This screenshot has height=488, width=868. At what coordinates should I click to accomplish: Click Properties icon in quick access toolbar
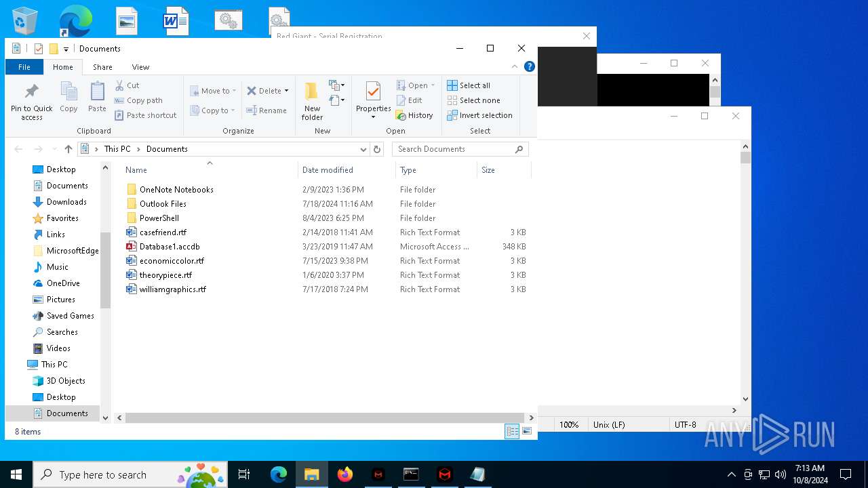point(39,49)
